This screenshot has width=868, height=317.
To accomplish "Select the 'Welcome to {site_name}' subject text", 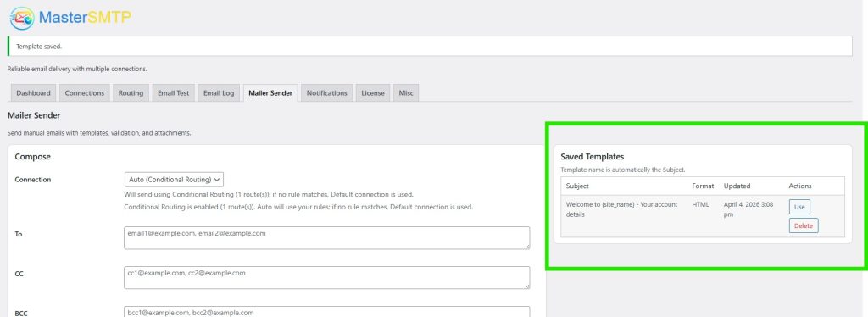I will (x=621, y=209).
